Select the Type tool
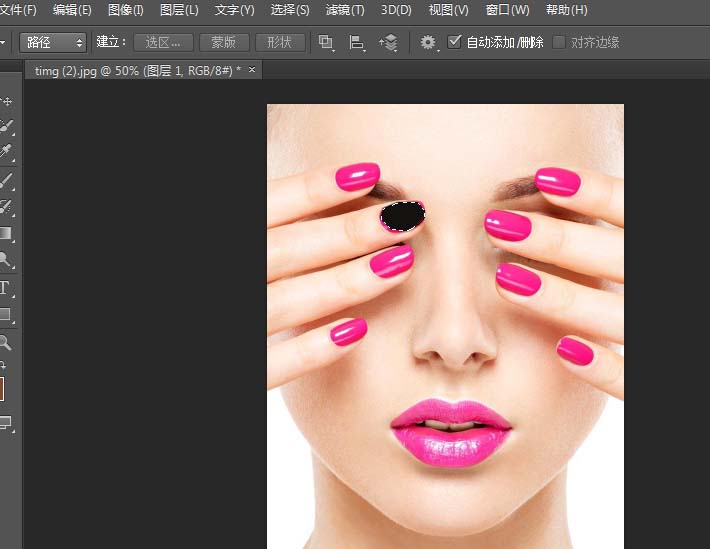 coord(5,288)
